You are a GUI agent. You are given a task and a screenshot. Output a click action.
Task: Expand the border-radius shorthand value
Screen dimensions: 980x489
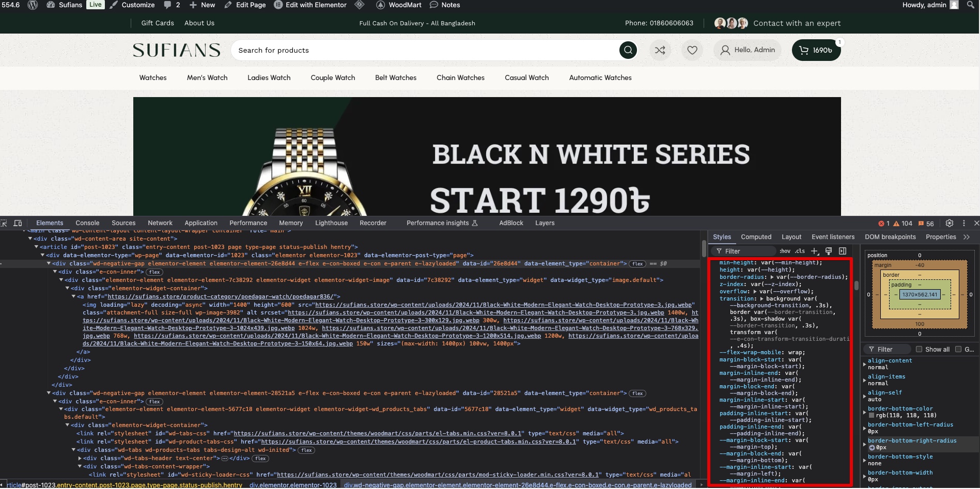(x=772, y=277)
